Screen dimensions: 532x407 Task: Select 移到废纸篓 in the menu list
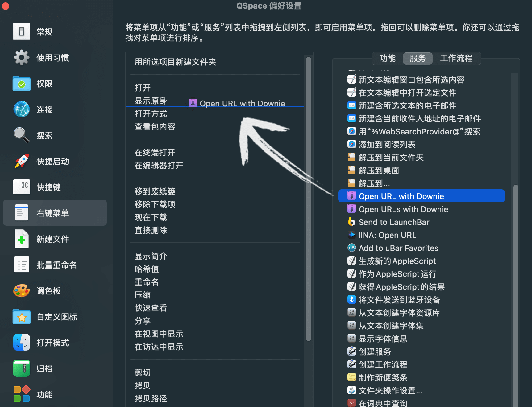[x=155, y=191]
